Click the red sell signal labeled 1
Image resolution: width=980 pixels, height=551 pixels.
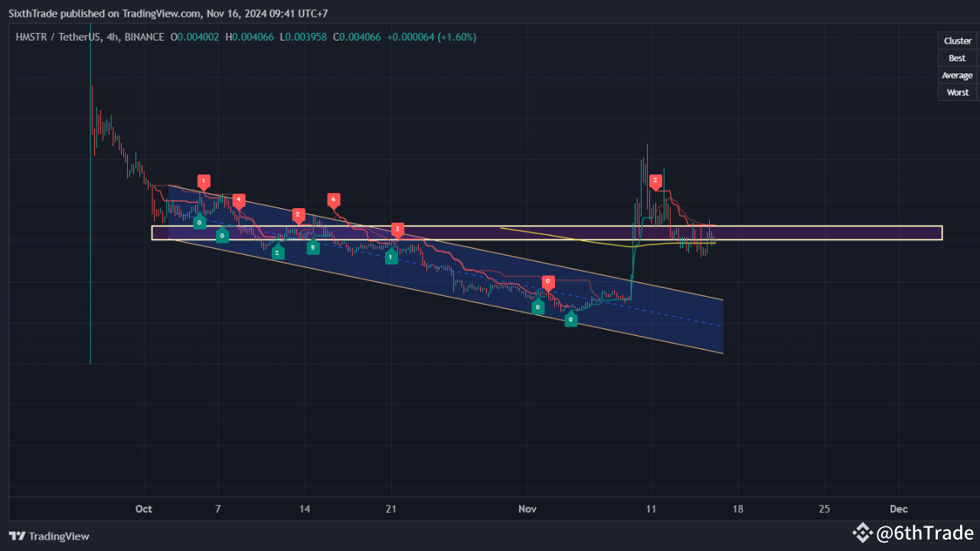(203, 181)
